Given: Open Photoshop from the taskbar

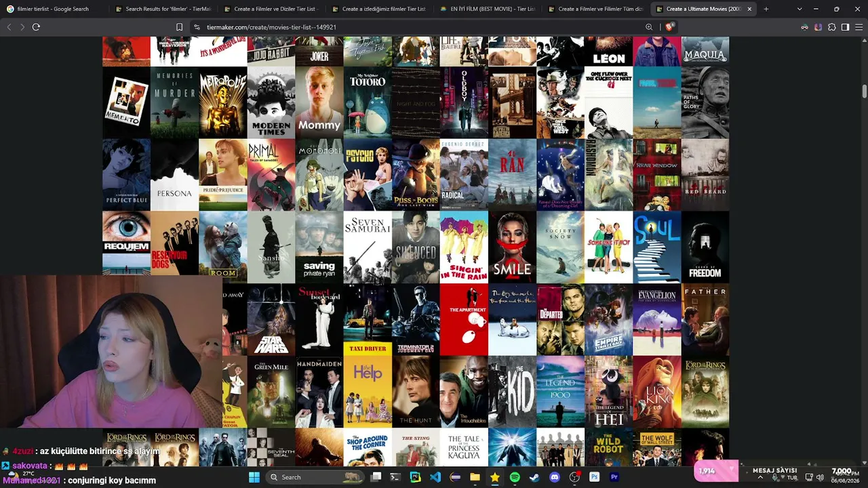Looking at the screenshot, I should pos(594,477).
